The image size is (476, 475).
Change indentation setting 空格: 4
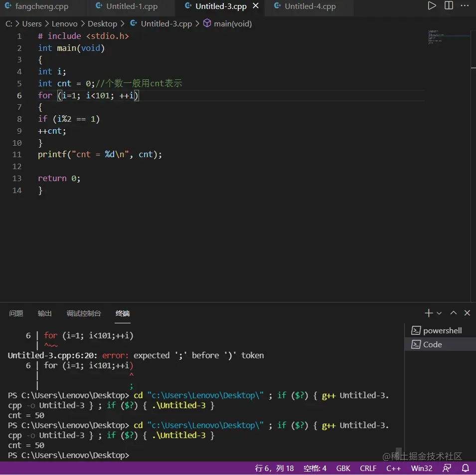315,468
